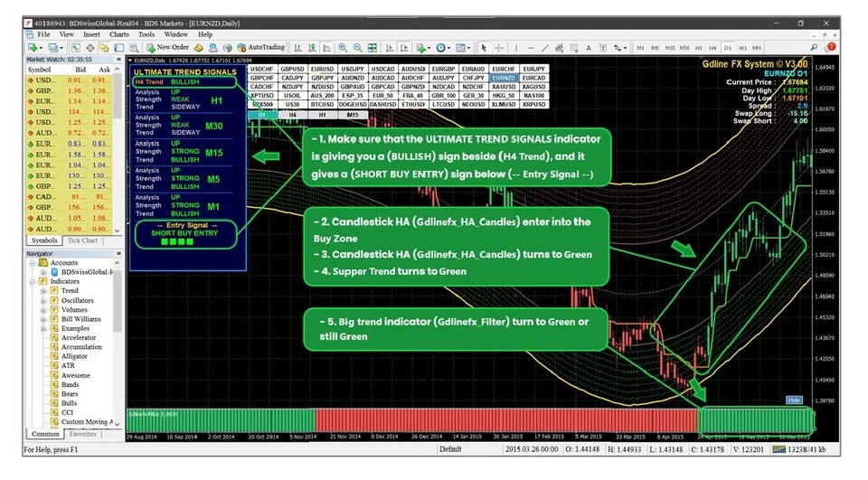The image size is (868, 480).
Task: Select the XAUUSD symbol button on chart
Action: click(504, 87)
